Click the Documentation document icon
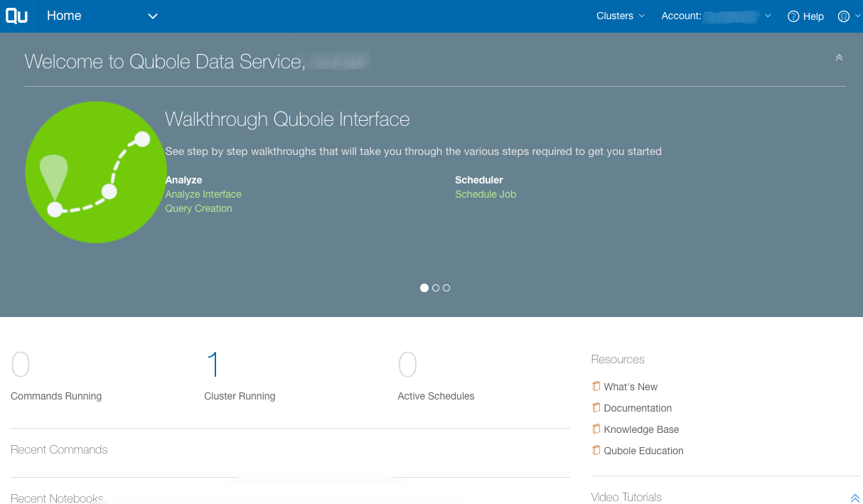This screenshot has width=863, height=504. pyautogui.click(x=596, y=407)
